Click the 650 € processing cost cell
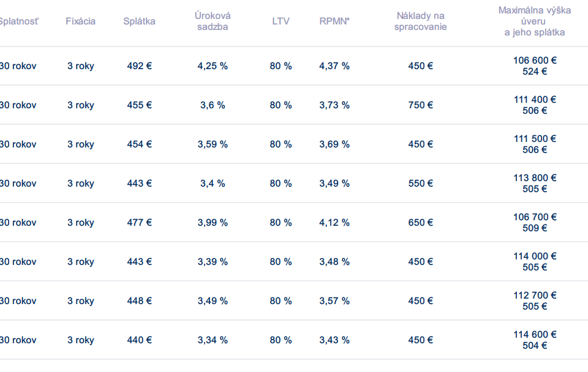Viewport: 588px width, 372px height. (420, 223)
